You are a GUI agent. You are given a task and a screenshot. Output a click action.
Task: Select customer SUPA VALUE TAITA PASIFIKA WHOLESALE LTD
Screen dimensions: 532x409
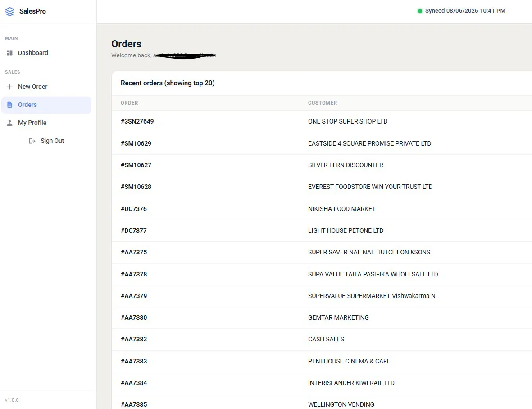point(373,275)
